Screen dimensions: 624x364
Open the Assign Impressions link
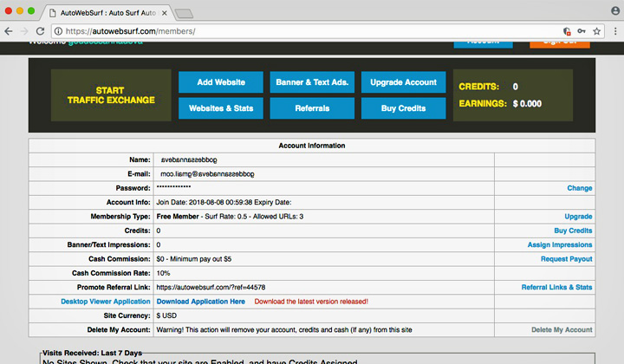(x=560, y=244)
